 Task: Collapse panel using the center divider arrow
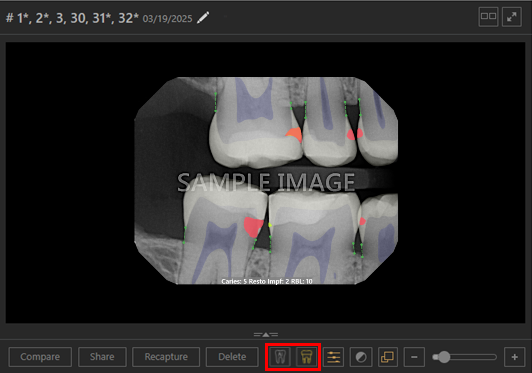point(266,335)
